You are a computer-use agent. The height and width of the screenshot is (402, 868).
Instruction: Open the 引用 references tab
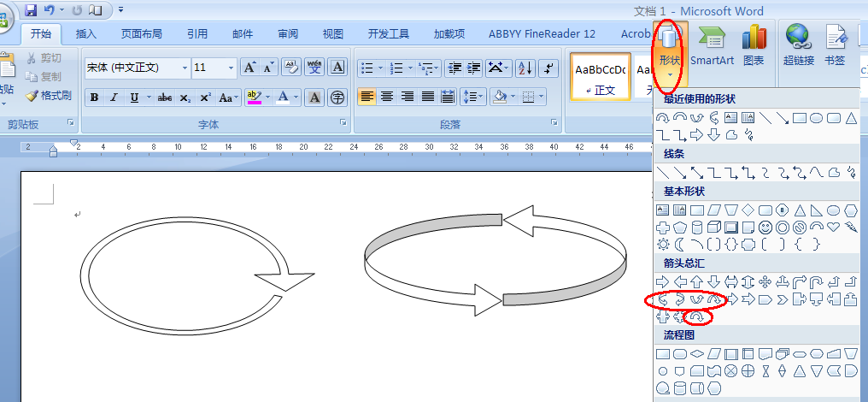pyautogui.click(x=197, y=34)
